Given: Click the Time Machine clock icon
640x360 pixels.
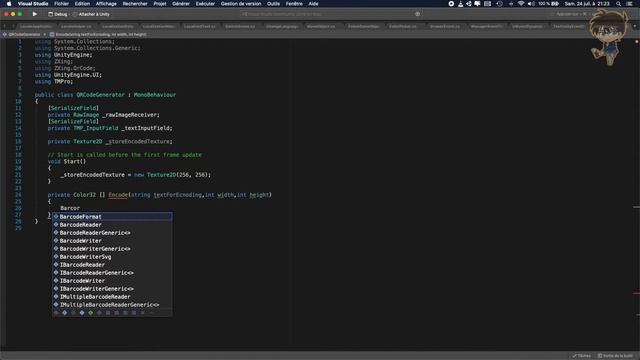Looking at the screenshot, I should tap(500, 4).
